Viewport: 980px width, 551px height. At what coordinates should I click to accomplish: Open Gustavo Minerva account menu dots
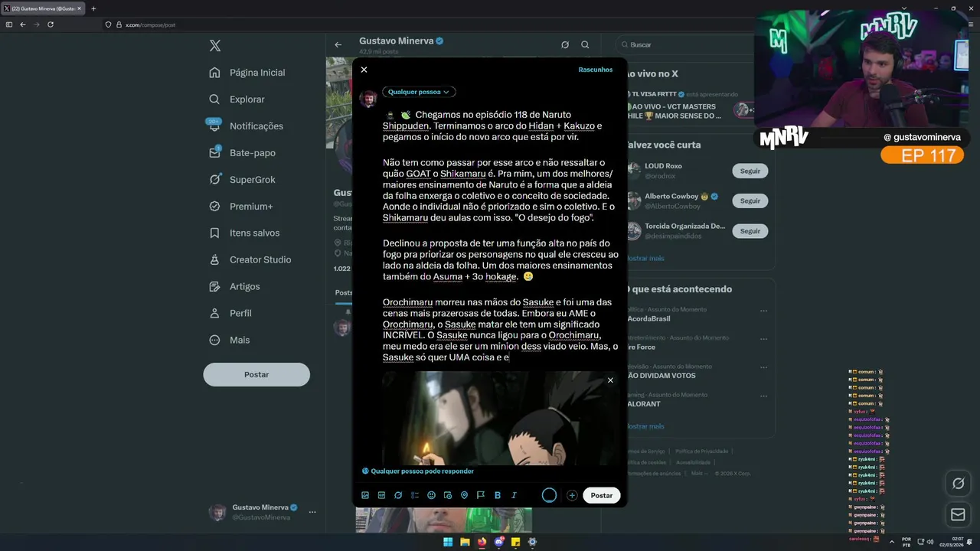point(312,512)
